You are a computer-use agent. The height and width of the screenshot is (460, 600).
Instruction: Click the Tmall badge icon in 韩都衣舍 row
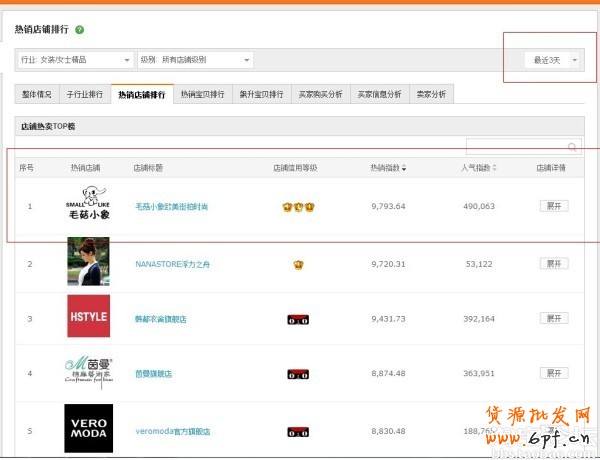coord(298,319)
